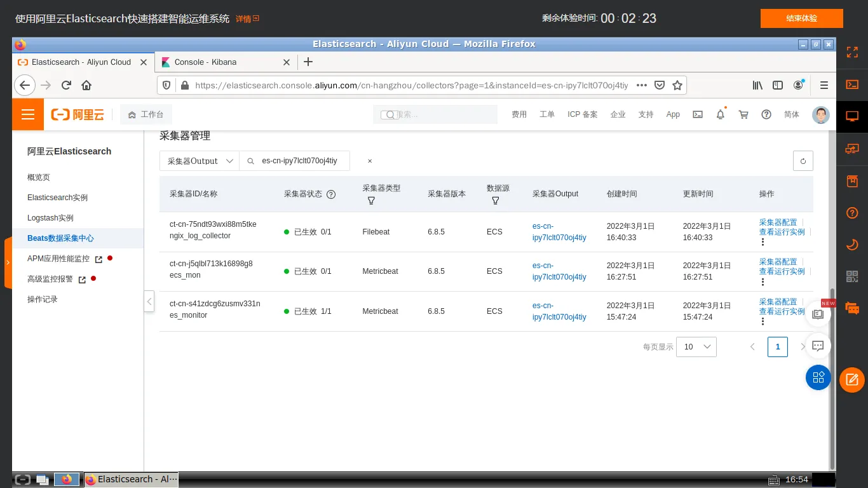
Task: Go to Firefox home page
Action: click(x=86, y=85)
